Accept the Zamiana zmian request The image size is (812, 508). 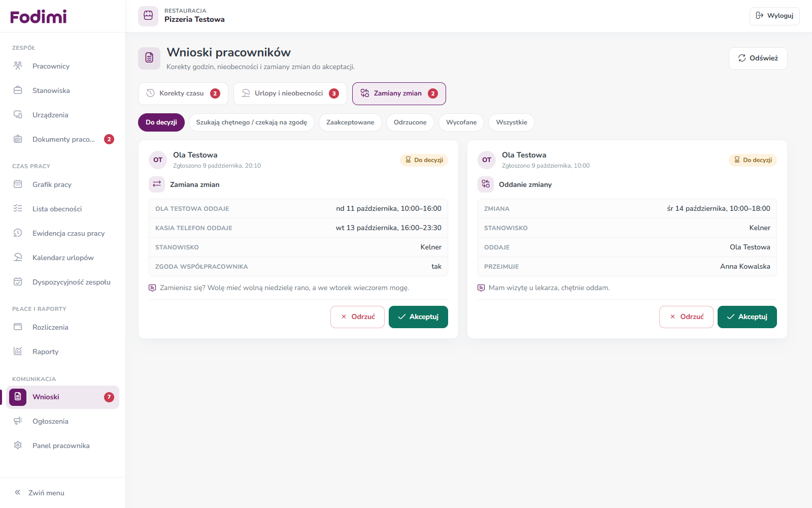(418, 317)
